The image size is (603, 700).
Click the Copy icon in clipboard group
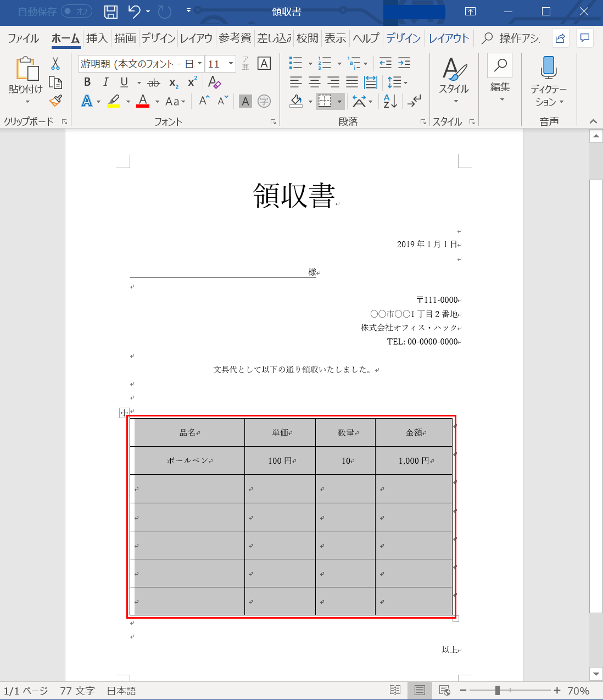coord(55,82)
